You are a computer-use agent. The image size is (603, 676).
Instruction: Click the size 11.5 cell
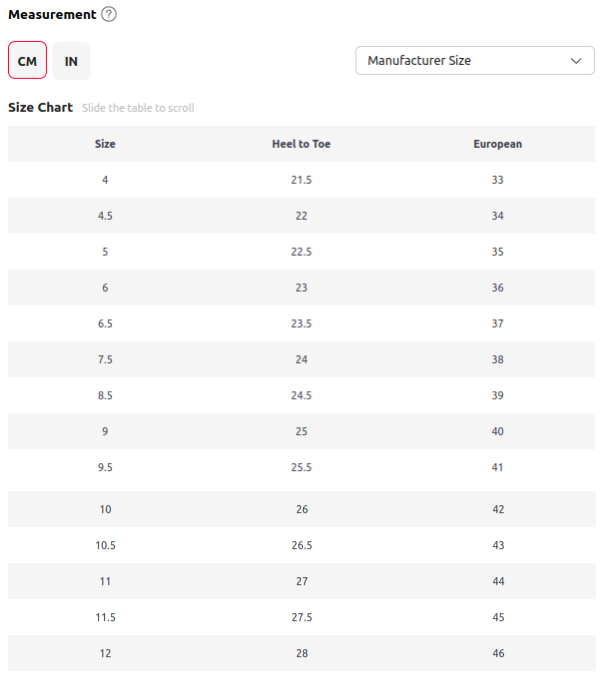click(106, 617)
